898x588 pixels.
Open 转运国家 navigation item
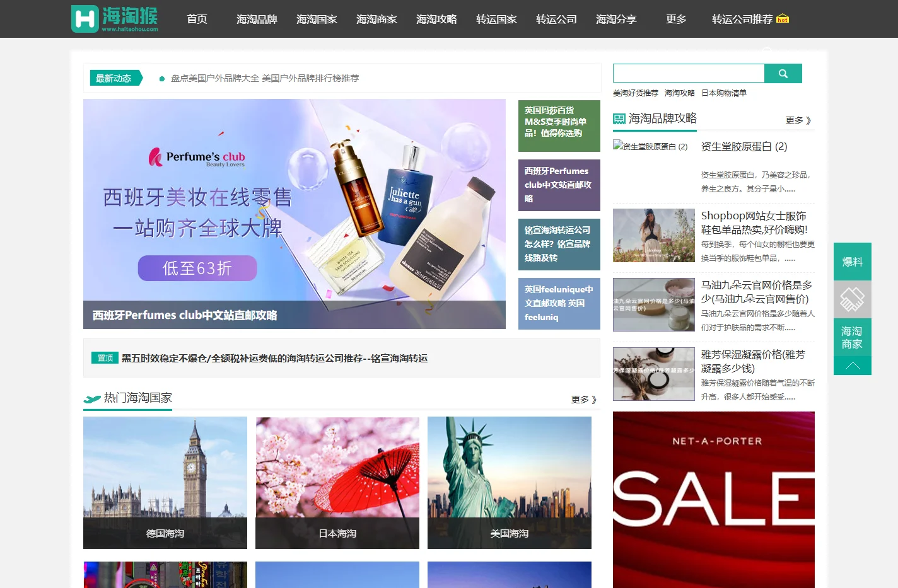pyautogui.click(x=496, y=19)
